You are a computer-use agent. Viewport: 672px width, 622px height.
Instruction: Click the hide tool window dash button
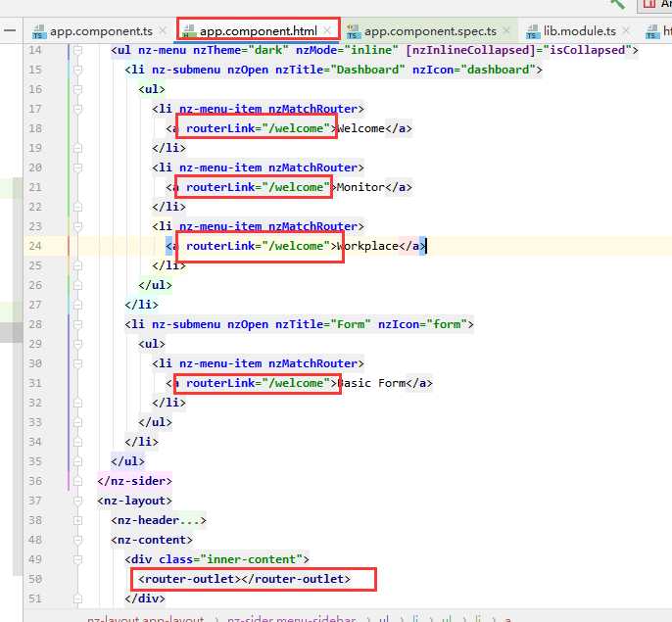[10, 30]
